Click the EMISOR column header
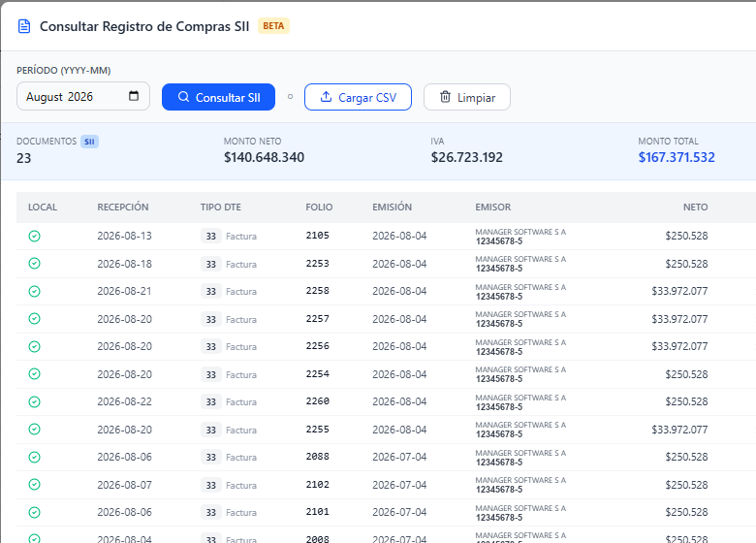This screenshot has height=543, width=756. (x=492, y=207)
